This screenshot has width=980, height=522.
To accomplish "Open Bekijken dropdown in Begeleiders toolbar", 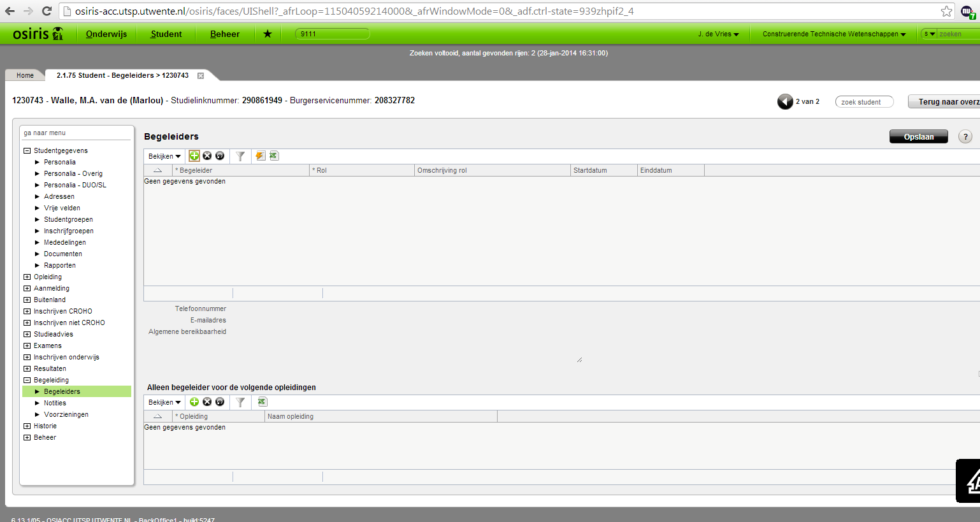I will click(x=164, y=156).
